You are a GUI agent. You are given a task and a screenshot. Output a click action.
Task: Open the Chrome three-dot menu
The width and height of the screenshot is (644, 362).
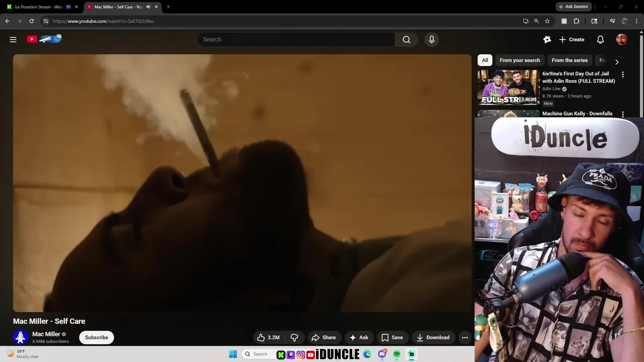637,21
